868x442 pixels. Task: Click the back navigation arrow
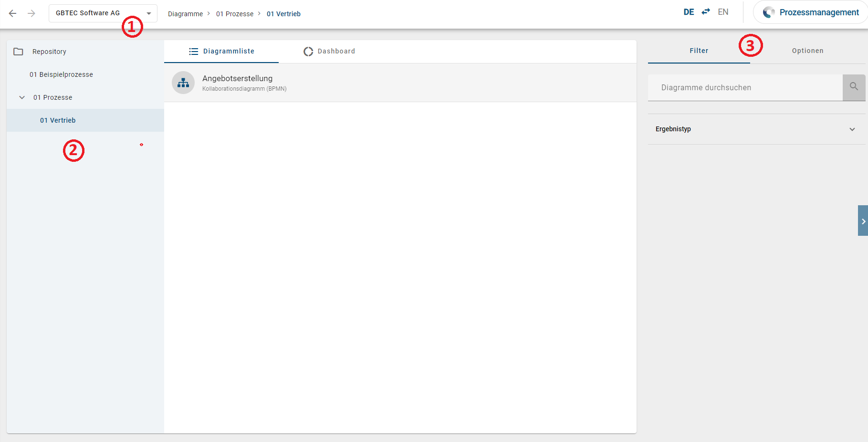pyautogui.click(x=13, y=13)
